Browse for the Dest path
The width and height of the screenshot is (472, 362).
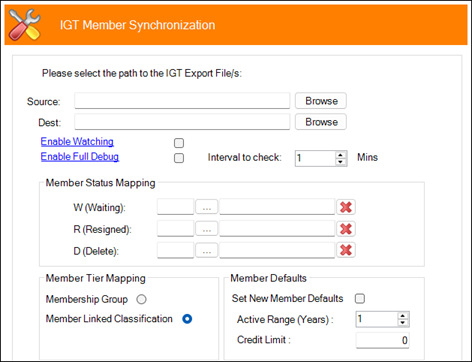[321, 122]
